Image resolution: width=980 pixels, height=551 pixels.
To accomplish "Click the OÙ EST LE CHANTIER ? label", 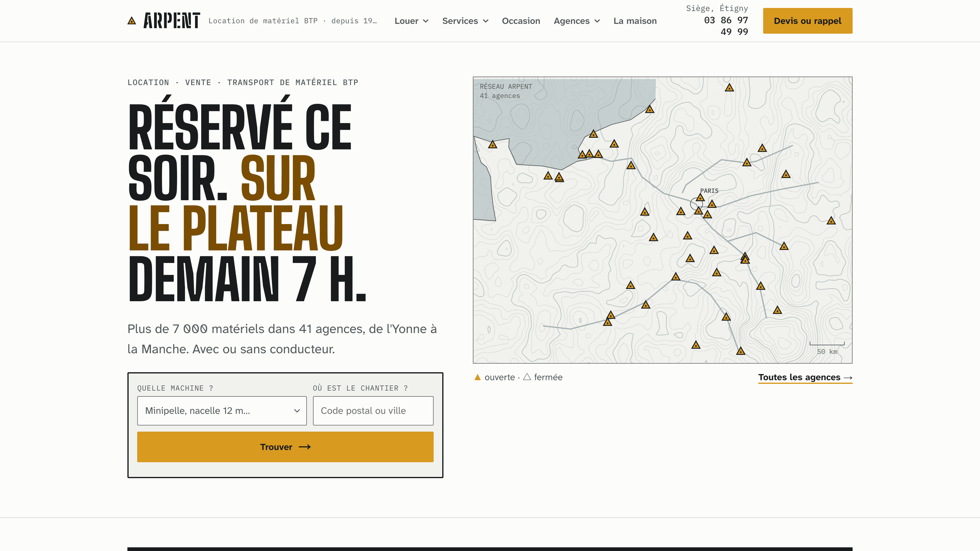I will tap(360, 388).
